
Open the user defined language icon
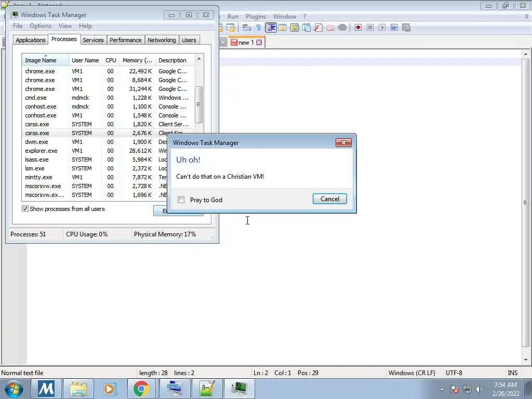(x=282, y=28)
